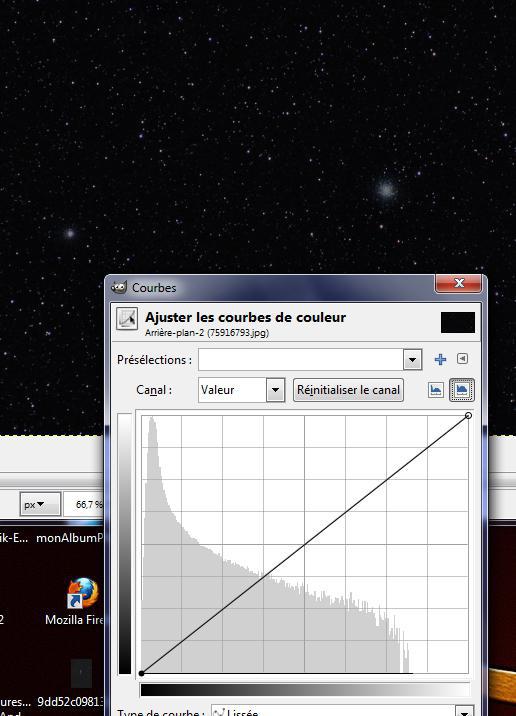The width and height of the screenshot is (516, 716).
Task: Click the GIMP Wilber icon in title bar
Action: [119, 287]
